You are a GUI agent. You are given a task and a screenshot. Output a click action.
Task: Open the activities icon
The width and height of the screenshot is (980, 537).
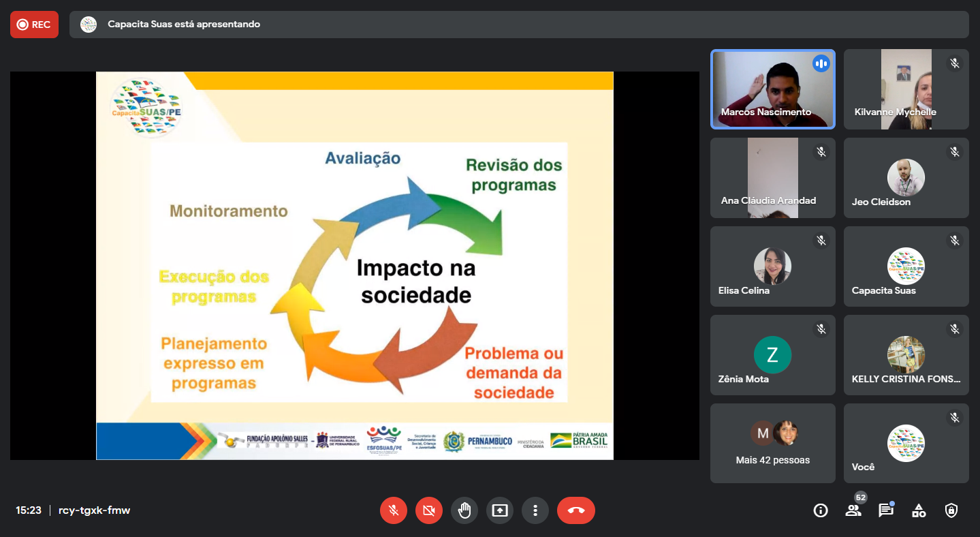919,510
